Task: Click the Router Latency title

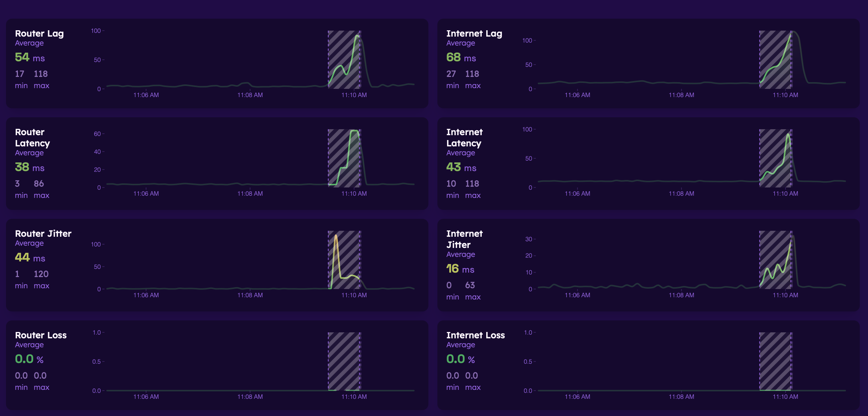Action: [32, 138]
